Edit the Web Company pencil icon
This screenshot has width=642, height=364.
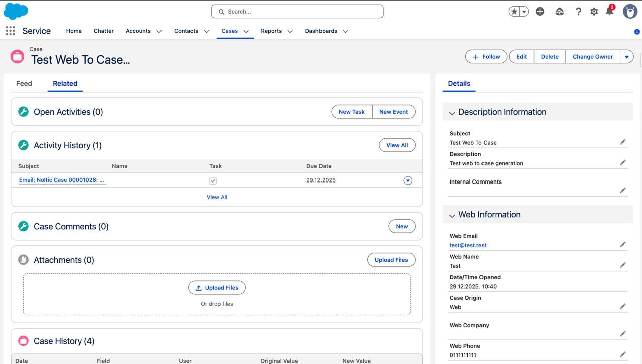(x=623, y=334)
